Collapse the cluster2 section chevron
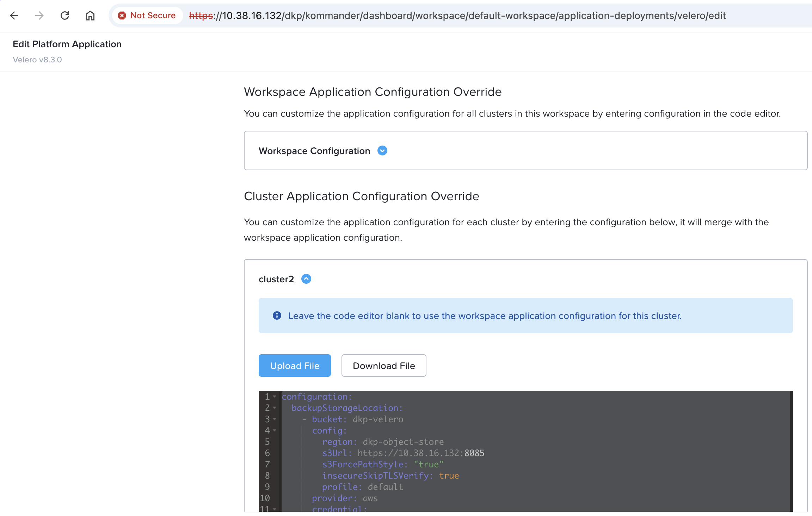Viewport: 812px width, 516px height. click(306, 279)
